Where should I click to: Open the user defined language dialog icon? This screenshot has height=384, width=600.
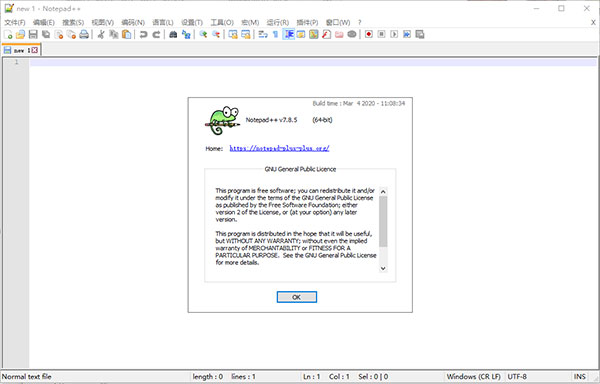[x=301, y=35]
